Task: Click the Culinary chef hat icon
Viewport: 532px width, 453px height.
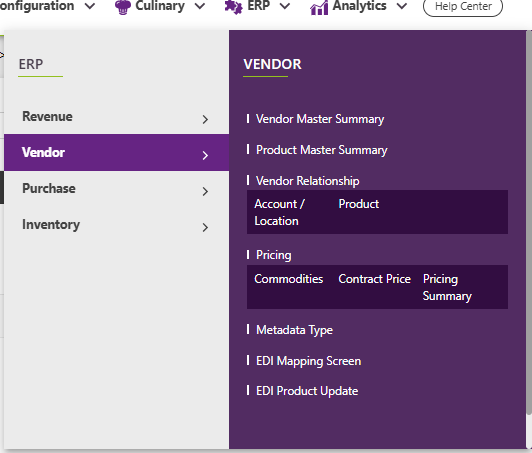Action: (123, 7)
